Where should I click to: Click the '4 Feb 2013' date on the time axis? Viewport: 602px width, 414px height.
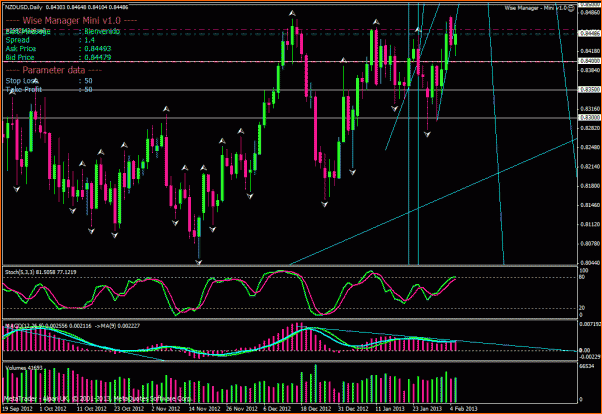point(463,409)
